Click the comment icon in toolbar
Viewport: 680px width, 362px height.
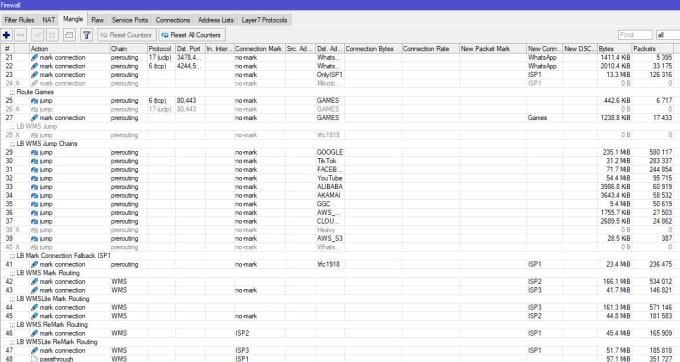coord(69,35)
